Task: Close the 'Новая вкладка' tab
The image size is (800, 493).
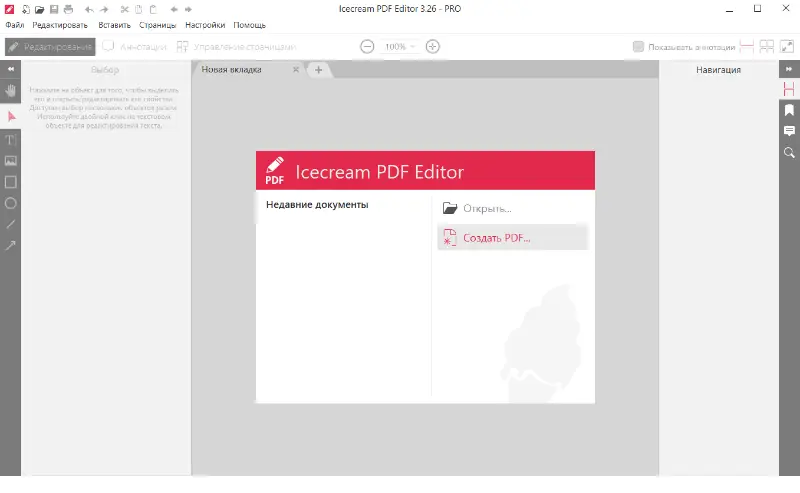Action: 295,69
